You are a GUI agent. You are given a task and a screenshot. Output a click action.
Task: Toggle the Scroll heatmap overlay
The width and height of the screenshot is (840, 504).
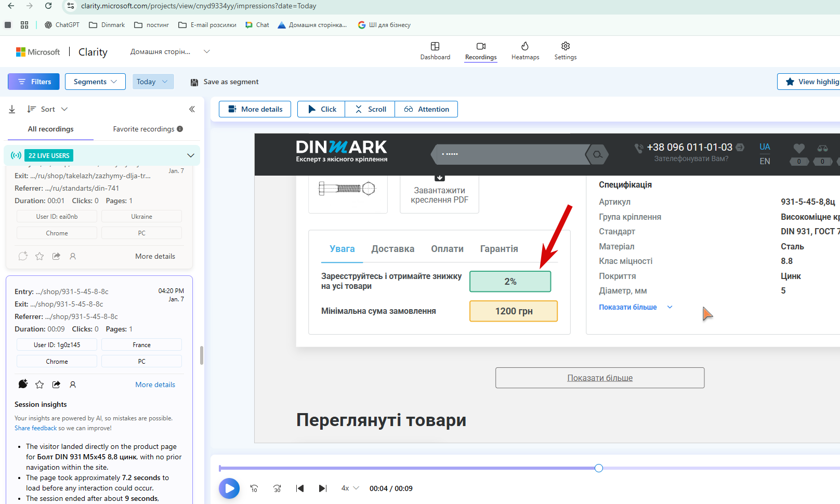click(370, 109)
